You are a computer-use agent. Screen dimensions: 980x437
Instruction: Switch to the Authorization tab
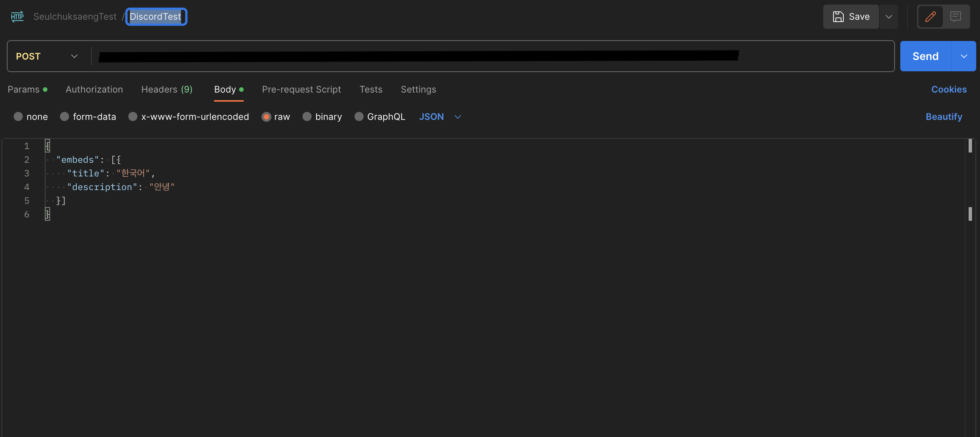tap(94, 90)
